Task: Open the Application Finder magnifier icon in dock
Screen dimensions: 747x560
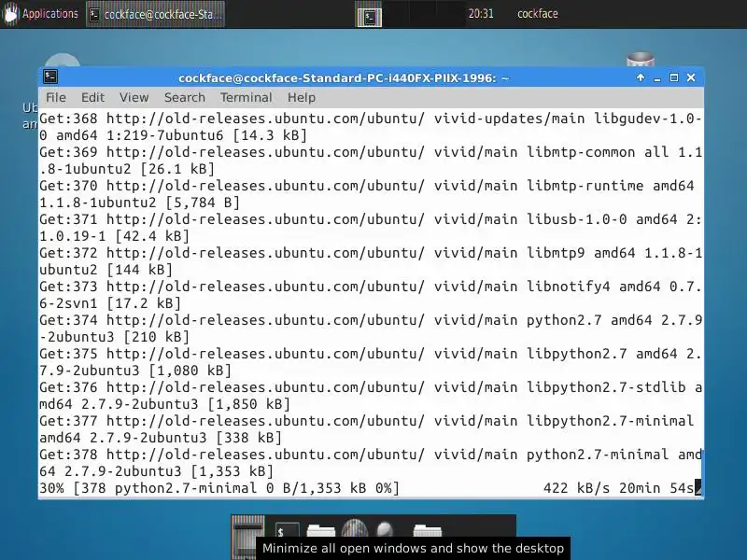Action: point(385,530)
